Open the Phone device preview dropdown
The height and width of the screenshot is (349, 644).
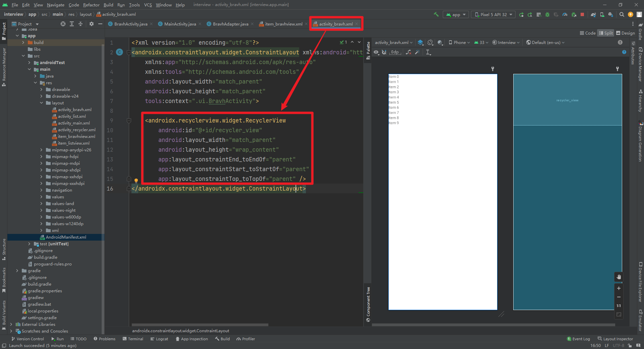[459, 42]
